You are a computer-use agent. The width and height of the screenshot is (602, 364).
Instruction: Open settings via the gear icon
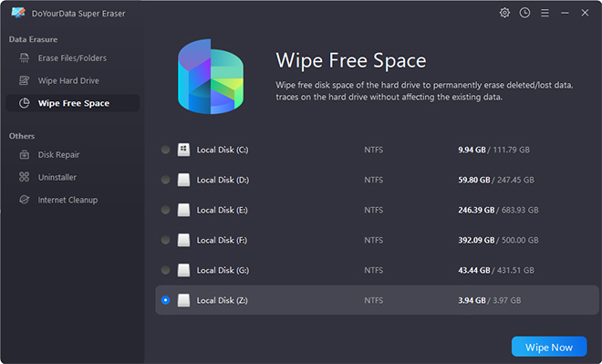[504, 13]
